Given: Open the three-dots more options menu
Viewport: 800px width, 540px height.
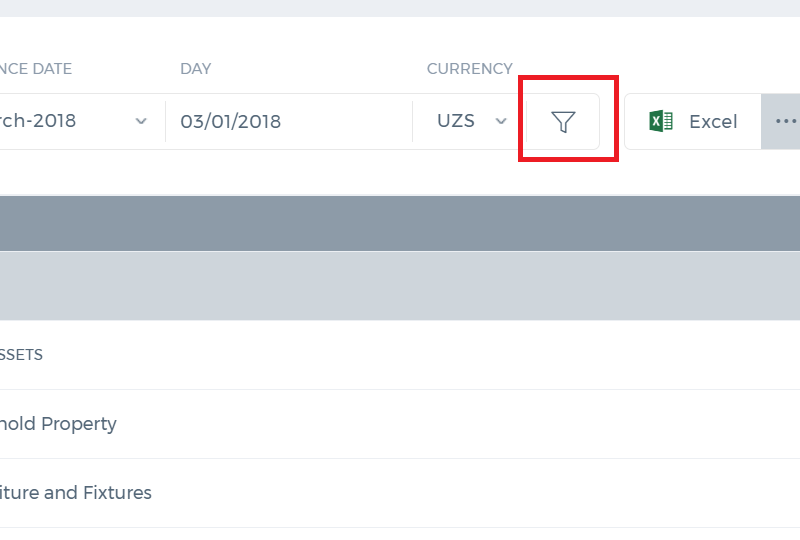Looking at the screenshot, I should point(785,121).
